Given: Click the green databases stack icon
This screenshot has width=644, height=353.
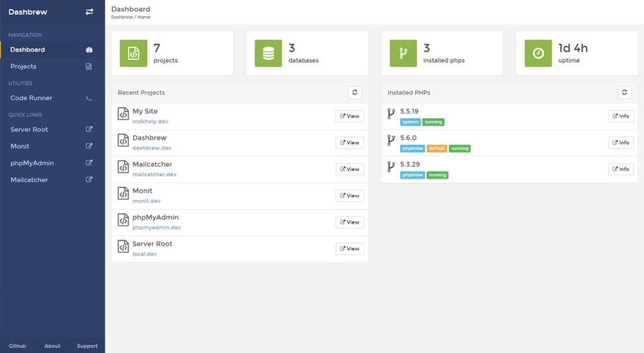Looking at the screenshot, I should coord(268,53).
